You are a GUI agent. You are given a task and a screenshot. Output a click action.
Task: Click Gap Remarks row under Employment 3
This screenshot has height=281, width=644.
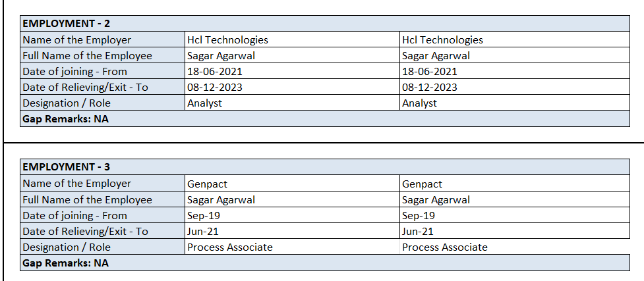65,263
